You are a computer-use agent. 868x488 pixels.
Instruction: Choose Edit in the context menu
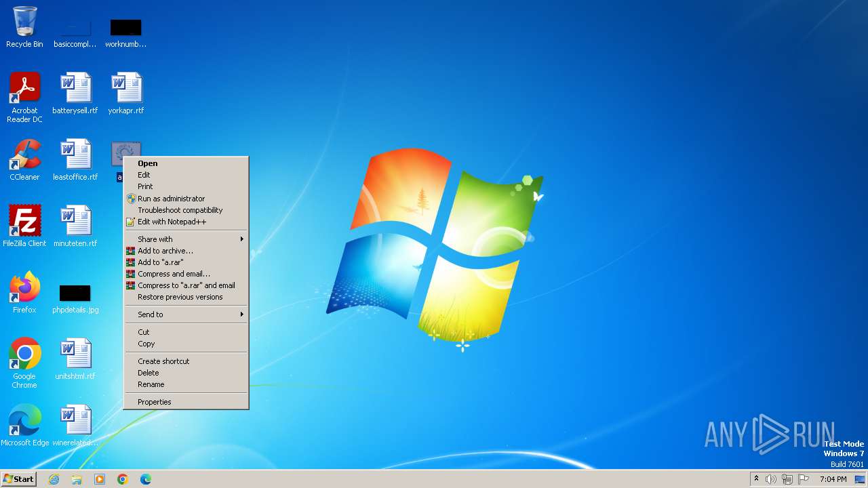(186, 175)
